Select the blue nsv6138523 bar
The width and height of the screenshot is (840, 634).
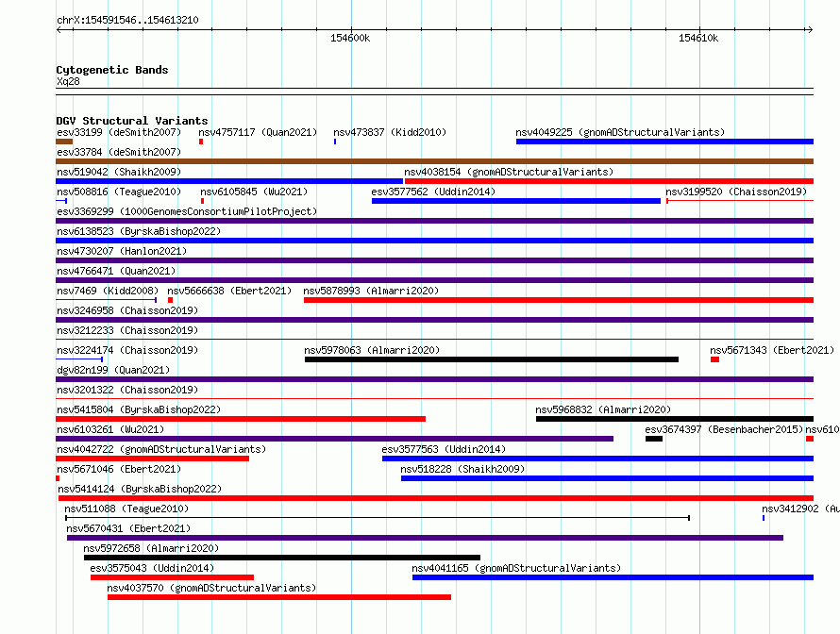click(434, 241)
